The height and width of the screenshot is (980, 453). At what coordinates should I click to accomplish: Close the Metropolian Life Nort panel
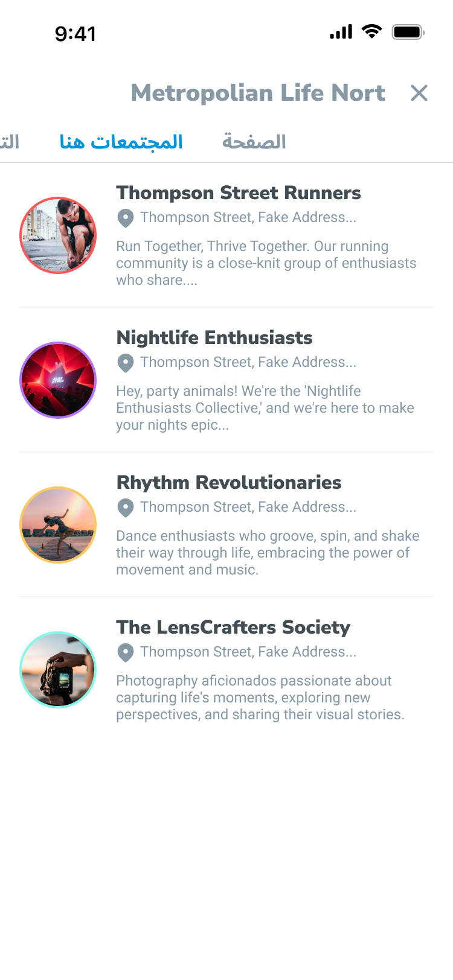[x=419, y=93]
